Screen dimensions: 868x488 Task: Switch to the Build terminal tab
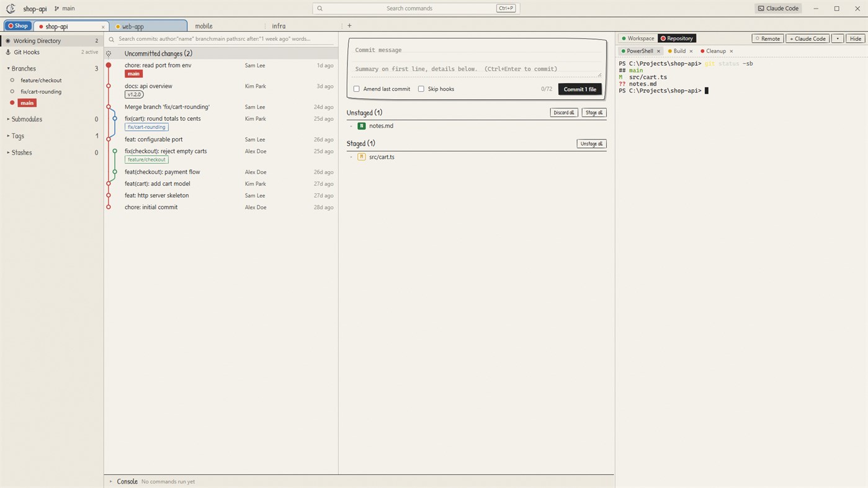[x=679, y=51]
